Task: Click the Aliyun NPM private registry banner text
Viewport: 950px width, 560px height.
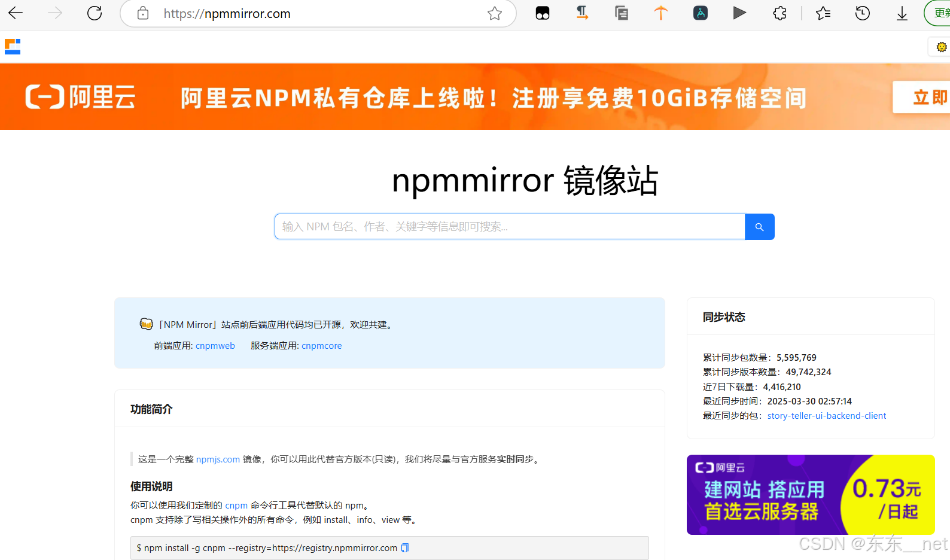Action: [494, 98]
